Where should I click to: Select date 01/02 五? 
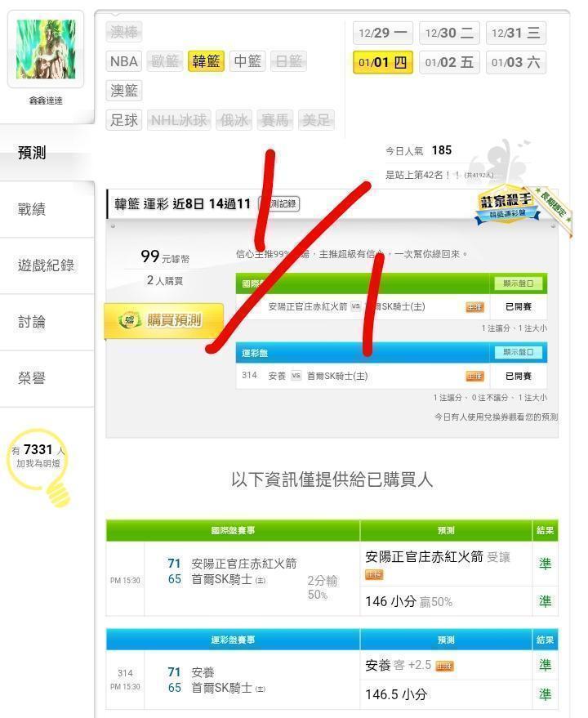click(x=449, y=62)
